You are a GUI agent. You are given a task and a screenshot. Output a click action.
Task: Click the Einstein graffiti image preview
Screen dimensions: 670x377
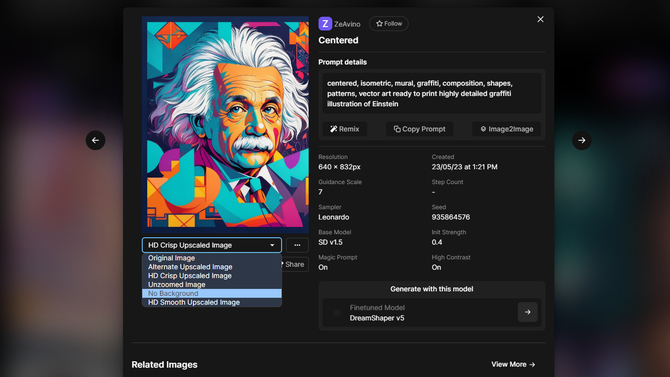point(225,124)
